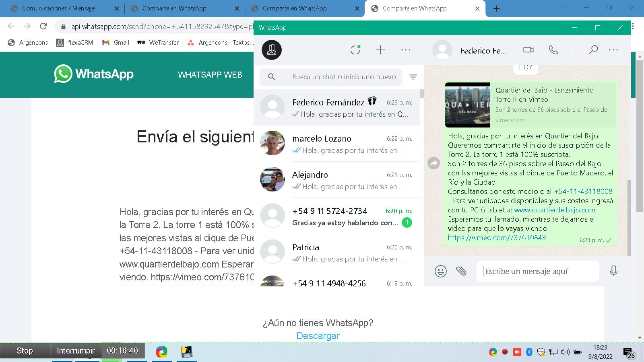This screenshot has width=644, height=362.
Task: Record a voice message with microphone
Action: click(613, 271)
